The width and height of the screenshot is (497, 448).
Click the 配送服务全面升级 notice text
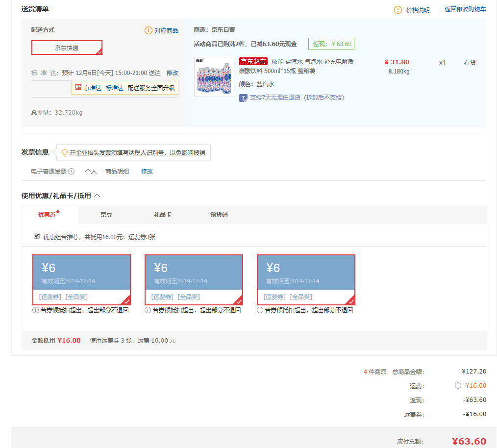click(151, 88)
